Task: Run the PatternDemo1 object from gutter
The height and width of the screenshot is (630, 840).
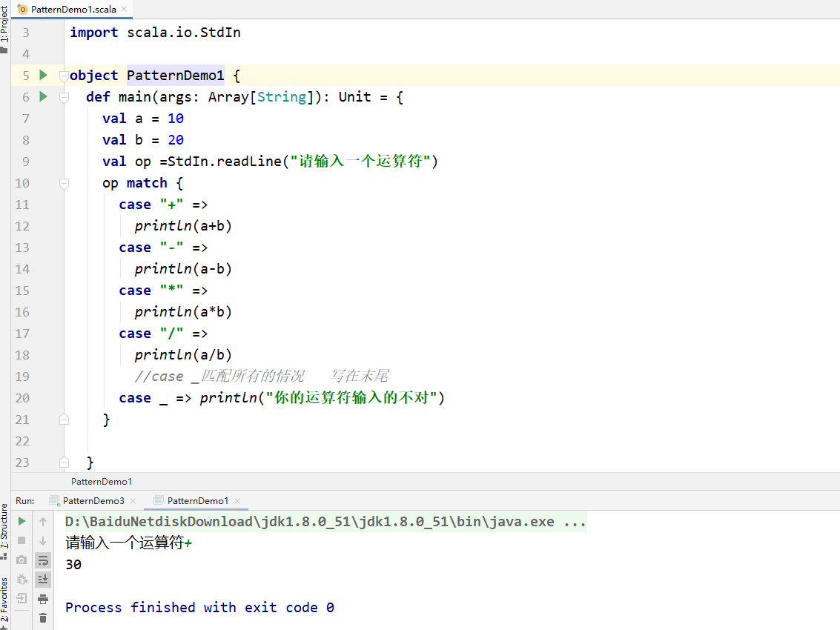Action: [44, 75]
